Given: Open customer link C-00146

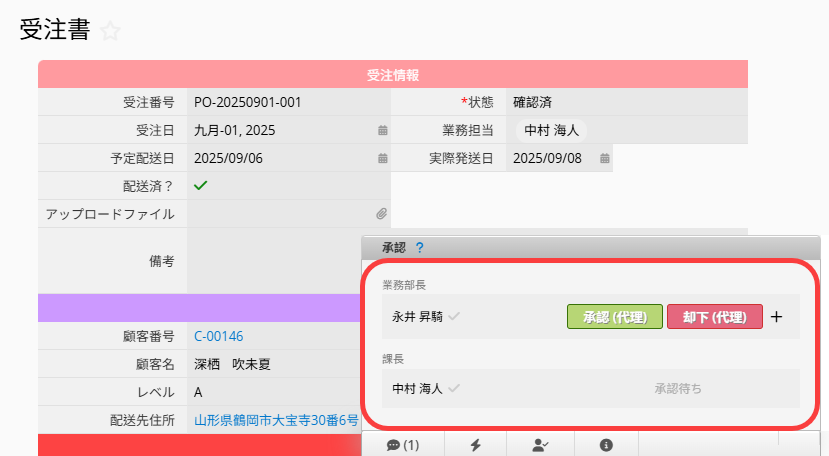Looking at the screenshot, I should click(x=218, y=336).
